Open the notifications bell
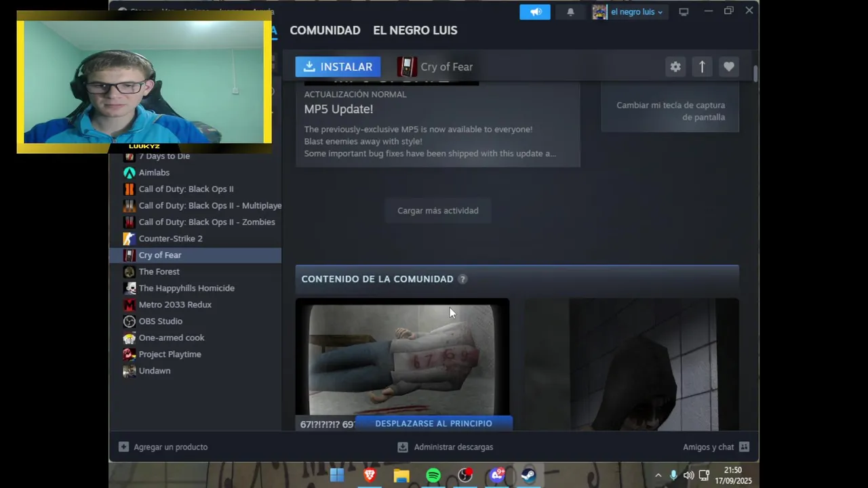 [570, 12]
